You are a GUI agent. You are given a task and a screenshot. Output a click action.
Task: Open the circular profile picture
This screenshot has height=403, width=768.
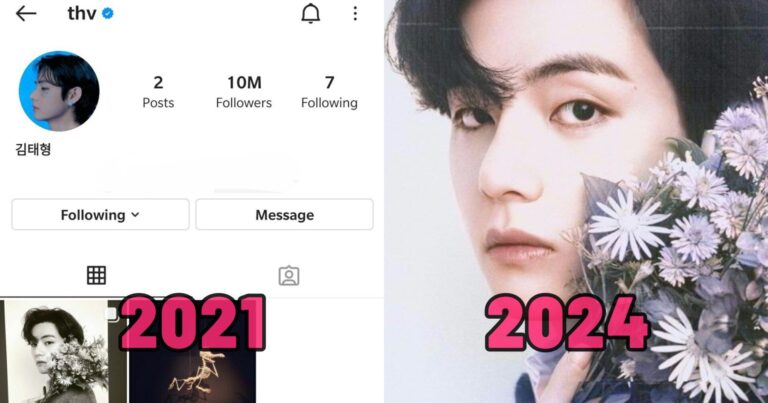(x=59, y=91)
